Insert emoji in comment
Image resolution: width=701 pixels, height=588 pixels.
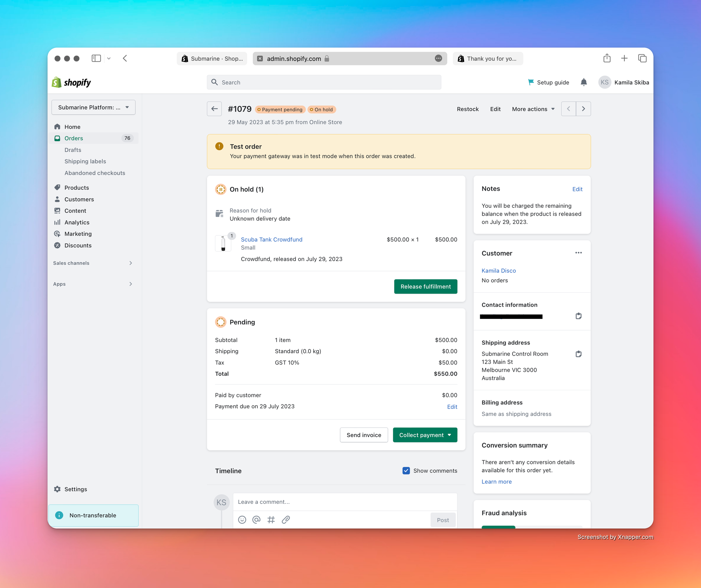tap(242, 520)
